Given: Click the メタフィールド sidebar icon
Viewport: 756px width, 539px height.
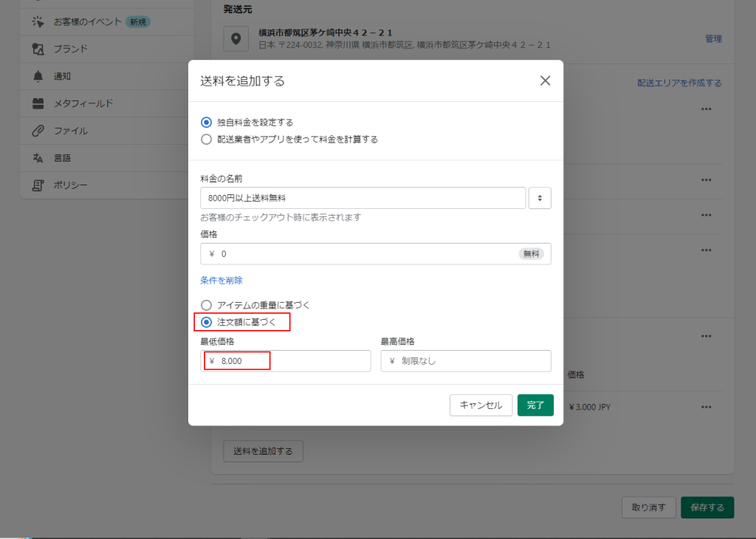Looking at the screenshot, I should click(38, 103).
